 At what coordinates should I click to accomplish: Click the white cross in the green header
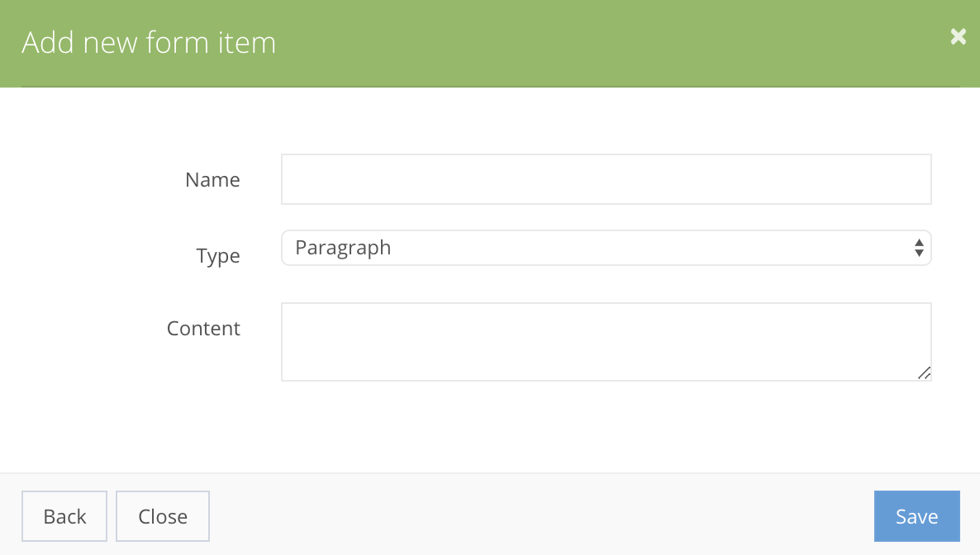point(958,36)
